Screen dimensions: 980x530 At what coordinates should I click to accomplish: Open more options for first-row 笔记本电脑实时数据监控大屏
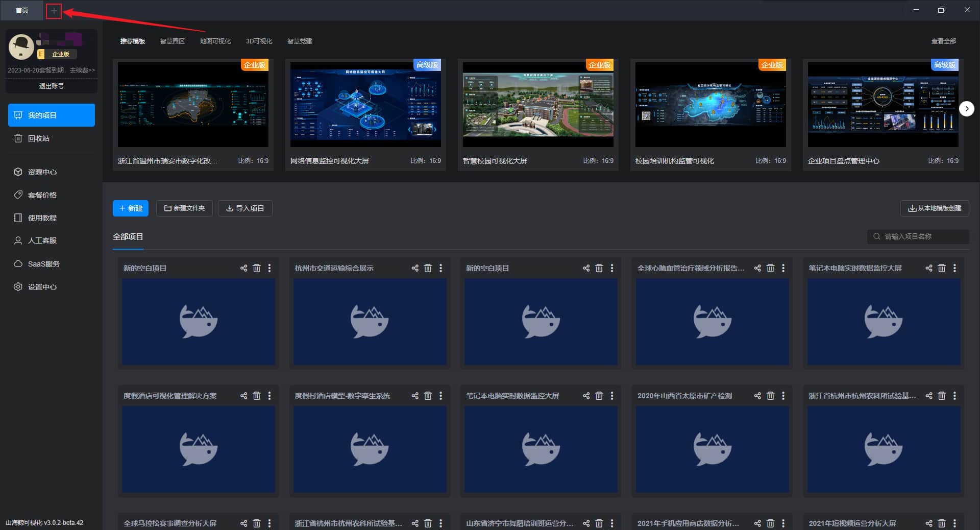click(x=954, y=268)
